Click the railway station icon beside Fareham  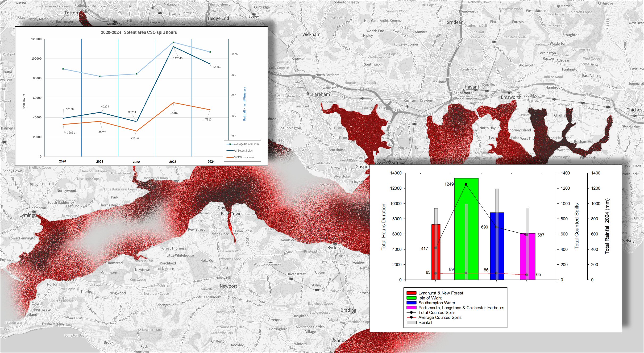(x=308, y=94)
